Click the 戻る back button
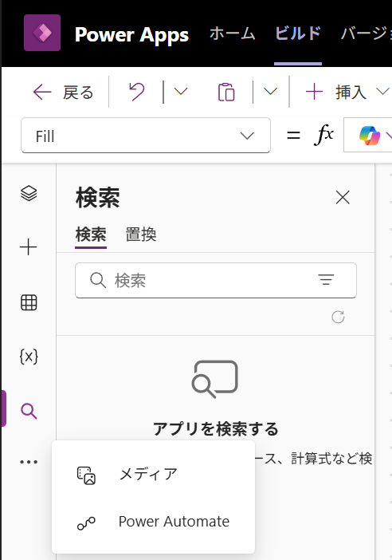The height and width of the screenshot is (560, 392). point(64,93)
